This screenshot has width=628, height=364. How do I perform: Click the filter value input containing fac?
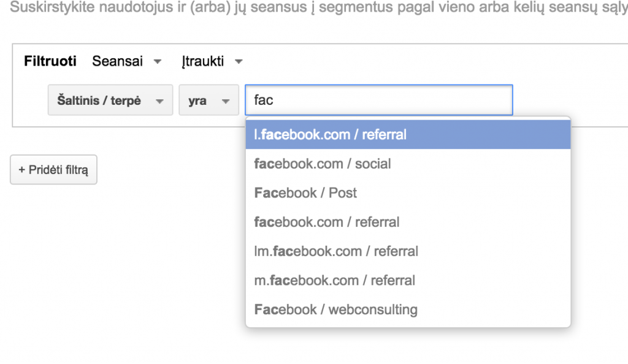point(378,100)
